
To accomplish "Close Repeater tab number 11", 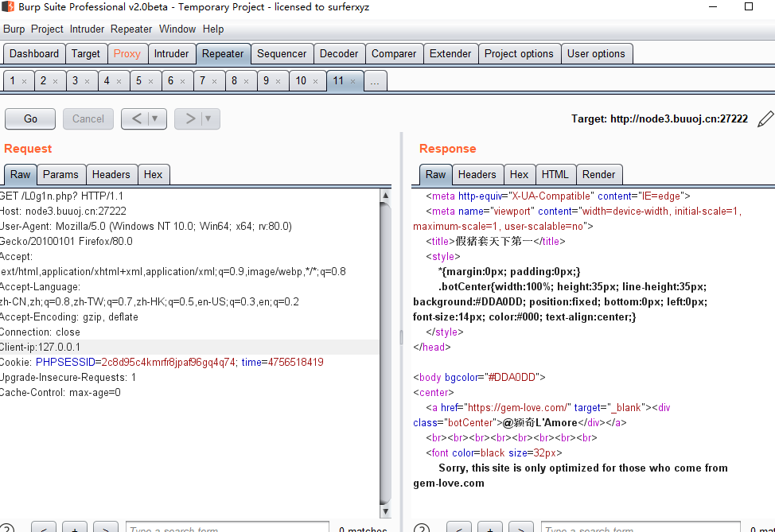I will [x=353, y=81].
